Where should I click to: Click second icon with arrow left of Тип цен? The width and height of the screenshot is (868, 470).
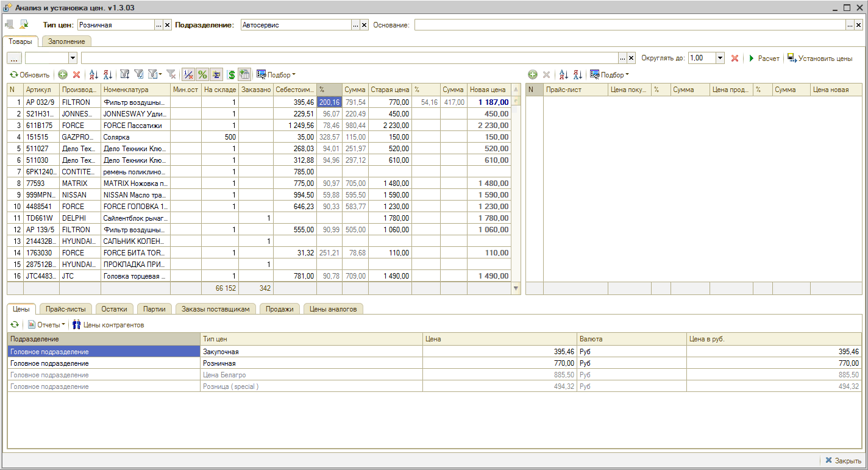point(24,25)
